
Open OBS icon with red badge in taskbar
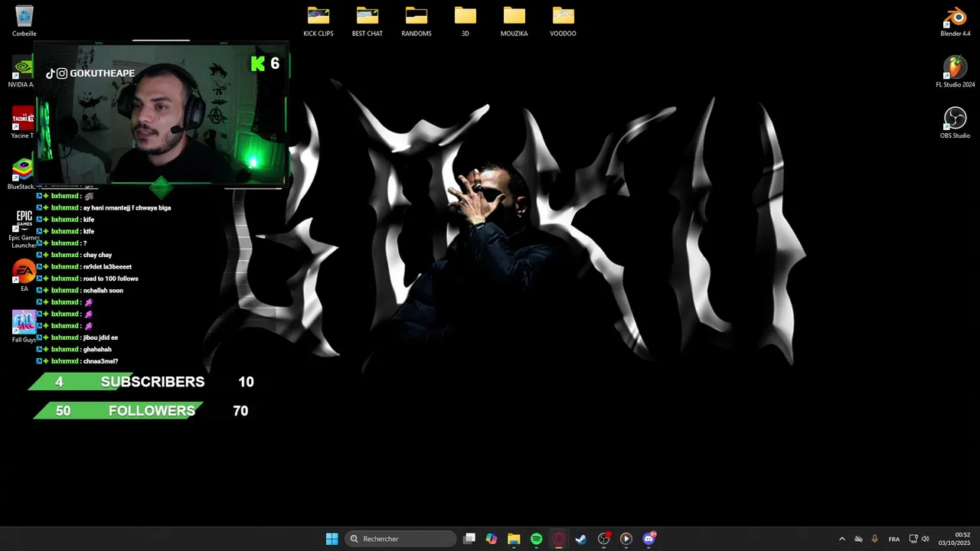pyautogui.click(x=604, y=539)
